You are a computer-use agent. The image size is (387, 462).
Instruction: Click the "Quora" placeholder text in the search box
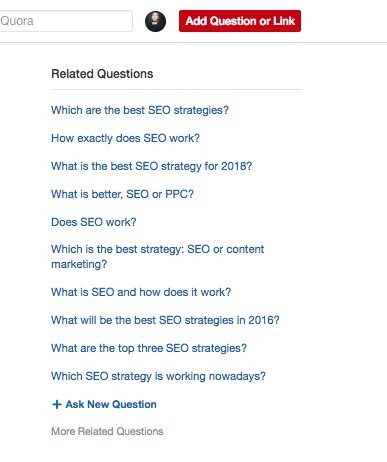[17, 21]
